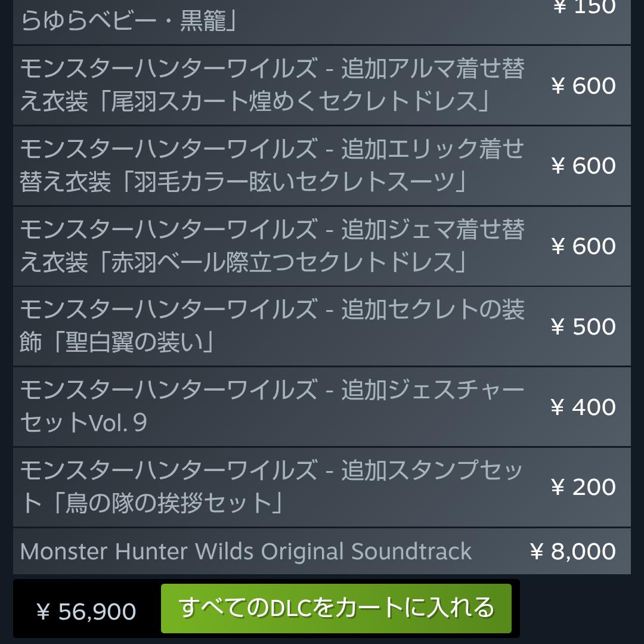Click the ¥ 600 price for エリック costume
Image resolution: width=644 pixels, height=644 pixels.
pos(583,166)
